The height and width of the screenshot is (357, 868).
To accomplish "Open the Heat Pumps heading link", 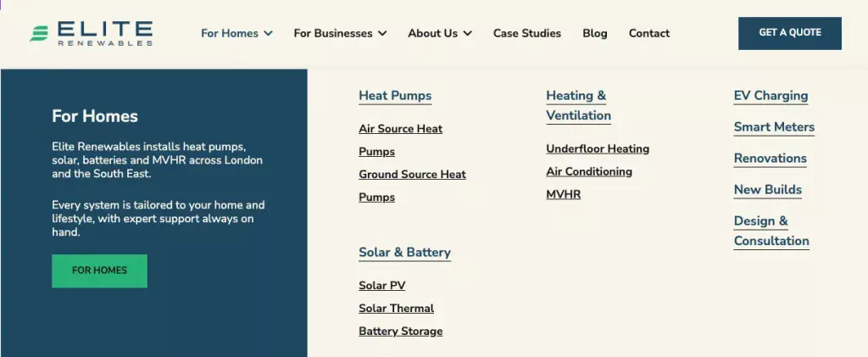I will coord(395,96).
